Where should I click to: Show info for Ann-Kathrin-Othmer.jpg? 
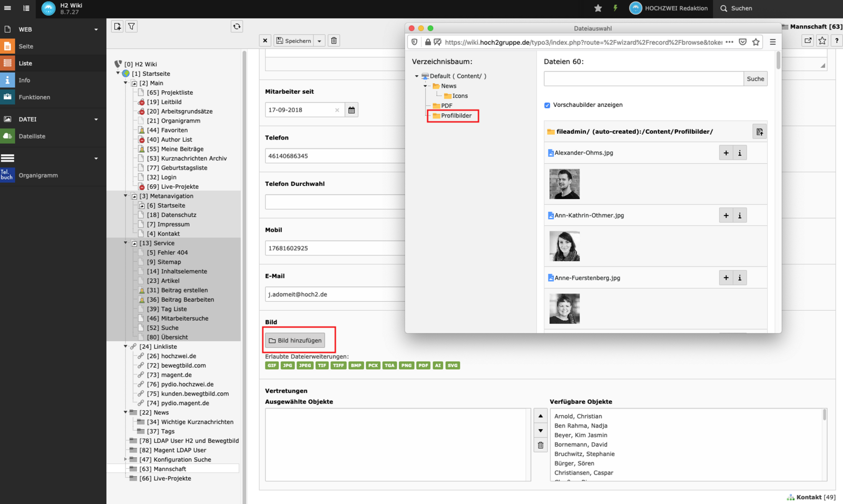click(740, 215)
